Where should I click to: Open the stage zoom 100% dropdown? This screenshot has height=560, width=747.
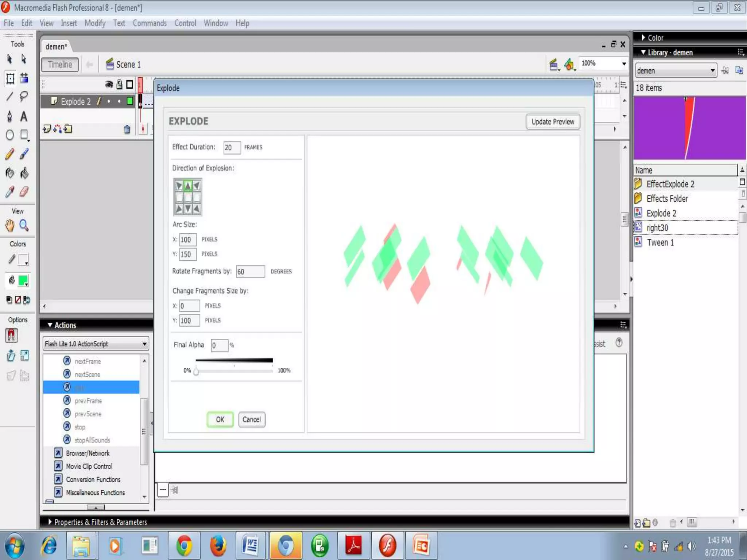click(624, 64)
